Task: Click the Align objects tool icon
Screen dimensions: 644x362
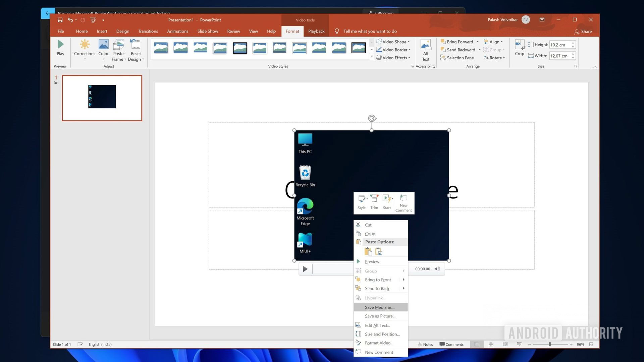Action: (x=494, y=41)
